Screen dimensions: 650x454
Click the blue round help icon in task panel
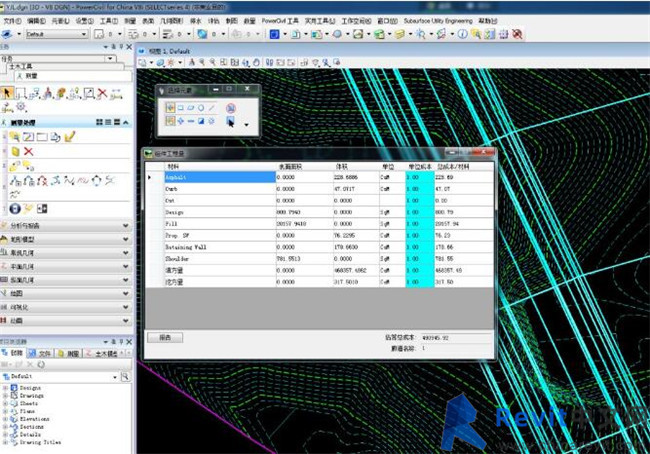[x=15, y=209]
